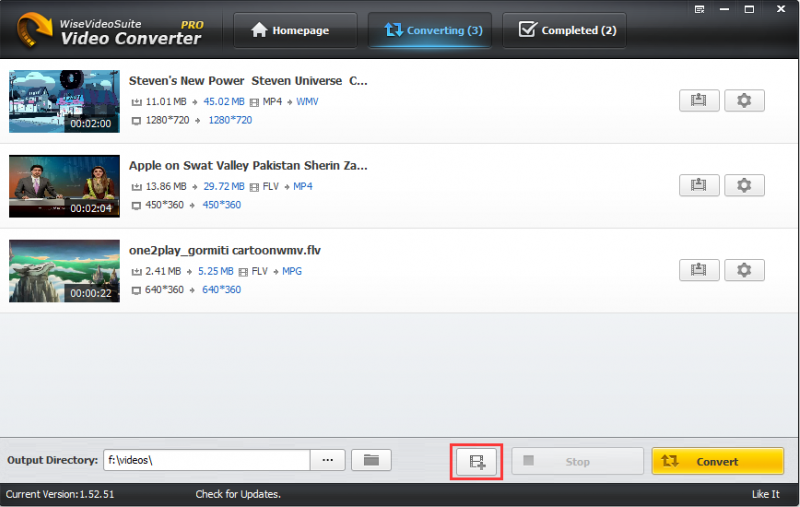Minimize the Video Converter window

[724, 9]
